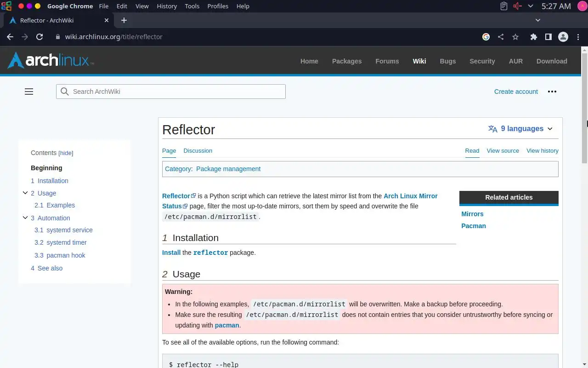This screenshot has height=368, width=588.
Task: Open the Package management category link
Action: click(x=228, y=169)
